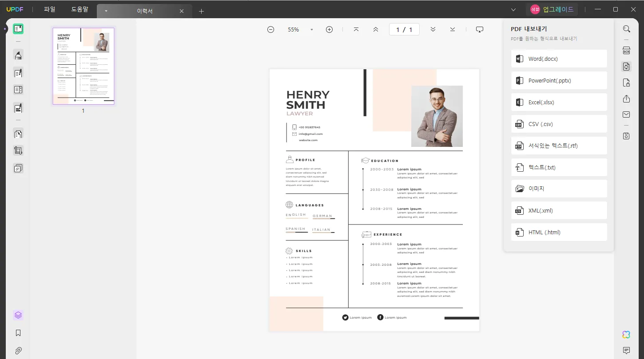The width and height of the screenshot is (644, 359).
Task: Click the 업그레이드 button
Action: tap(552, 9)
